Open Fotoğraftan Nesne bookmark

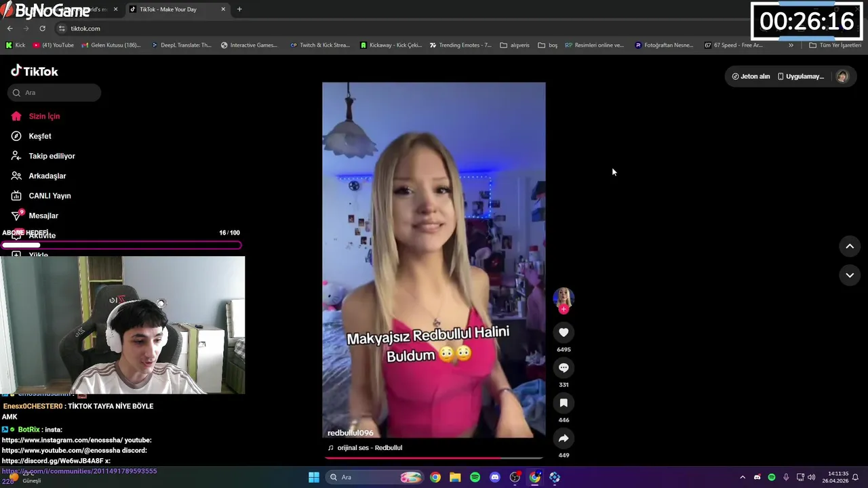664,45
